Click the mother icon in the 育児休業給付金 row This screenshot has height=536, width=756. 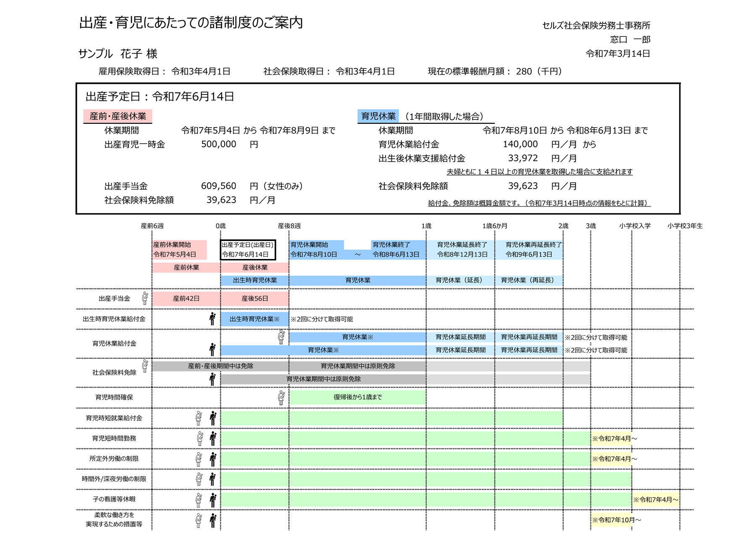[281, 337]
